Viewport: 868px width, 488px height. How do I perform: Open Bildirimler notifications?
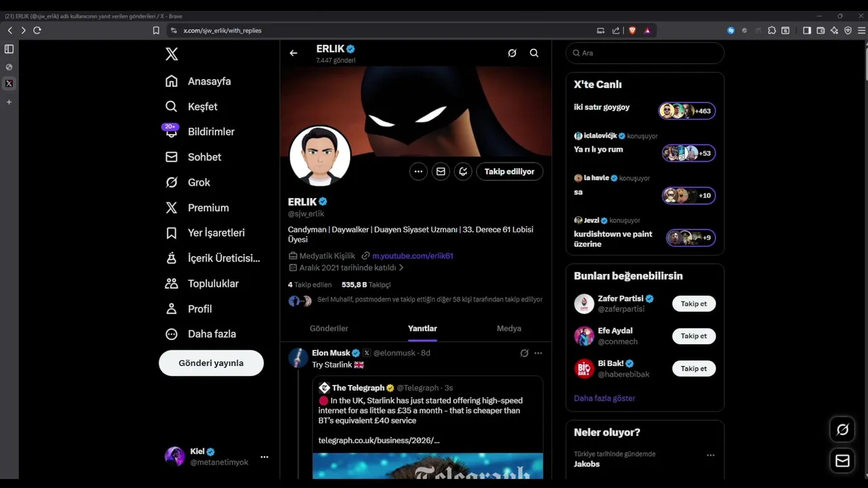[199, 131]
